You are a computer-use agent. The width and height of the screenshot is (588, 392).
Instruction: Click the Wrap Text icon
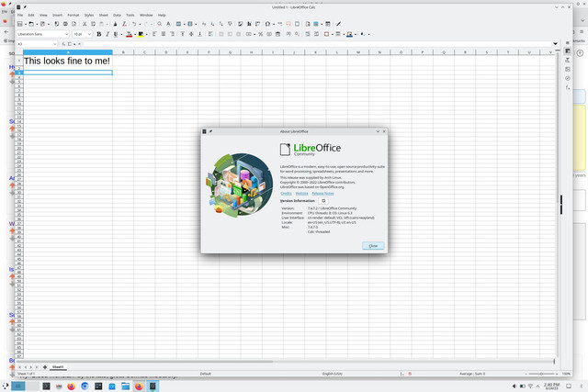[210, 34]
